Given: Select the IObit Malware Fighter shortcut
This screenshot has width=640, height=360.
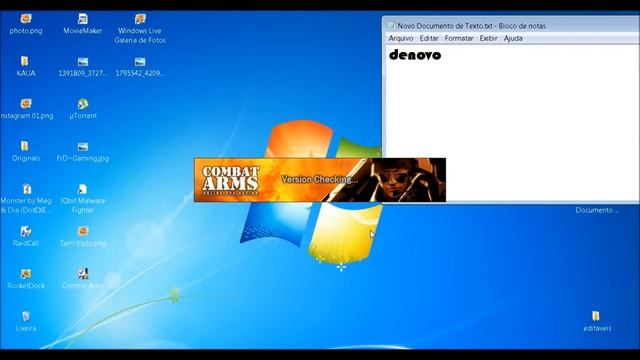Looking at the screenshot, I should [83, 189].
